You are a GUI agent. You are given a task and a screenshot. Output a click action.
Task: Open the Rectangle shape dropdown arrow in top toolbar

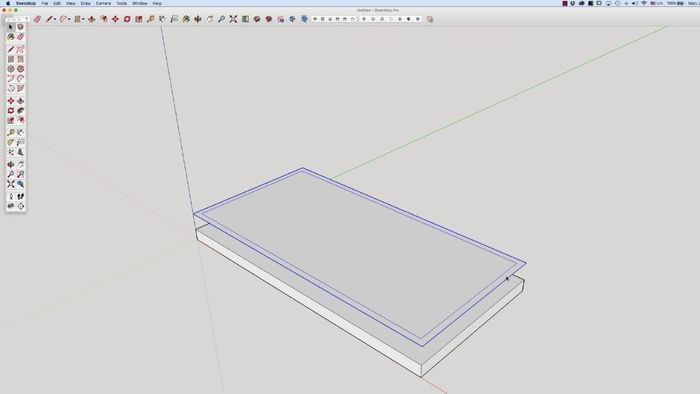tap(83, 19)
